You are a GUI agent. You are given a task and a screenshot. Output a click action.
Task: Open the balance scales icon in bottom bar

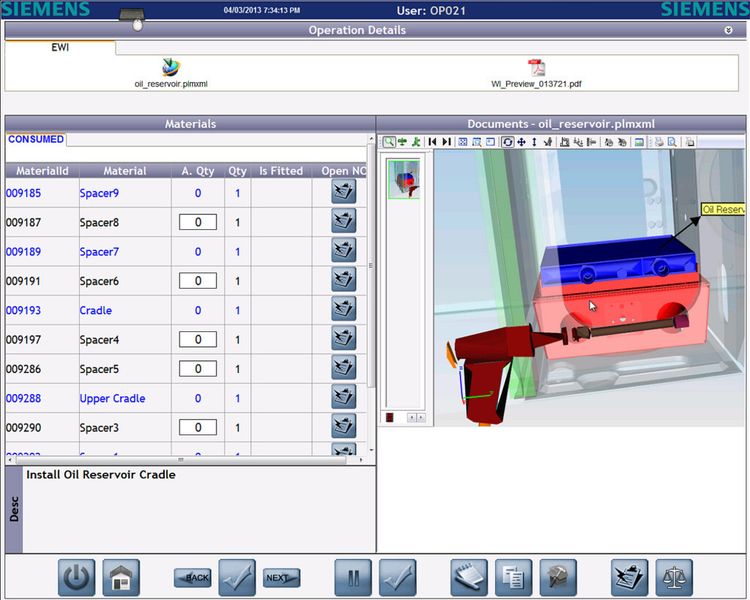674,578
